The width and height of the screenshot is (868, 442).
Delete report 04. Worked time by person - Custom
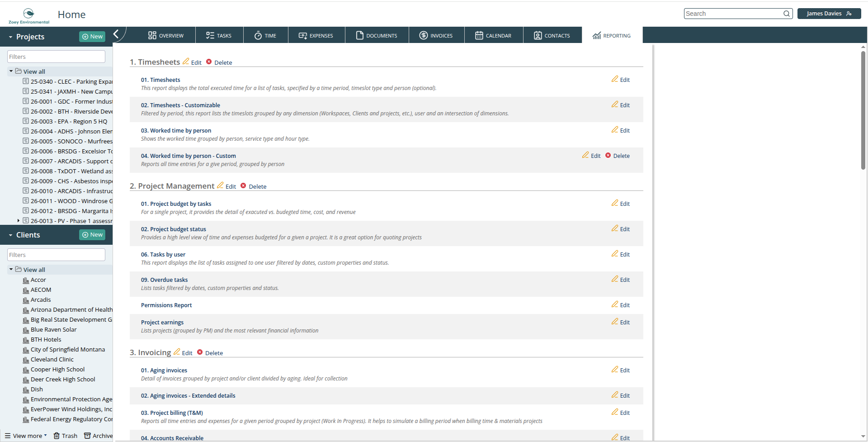(618, 155)
